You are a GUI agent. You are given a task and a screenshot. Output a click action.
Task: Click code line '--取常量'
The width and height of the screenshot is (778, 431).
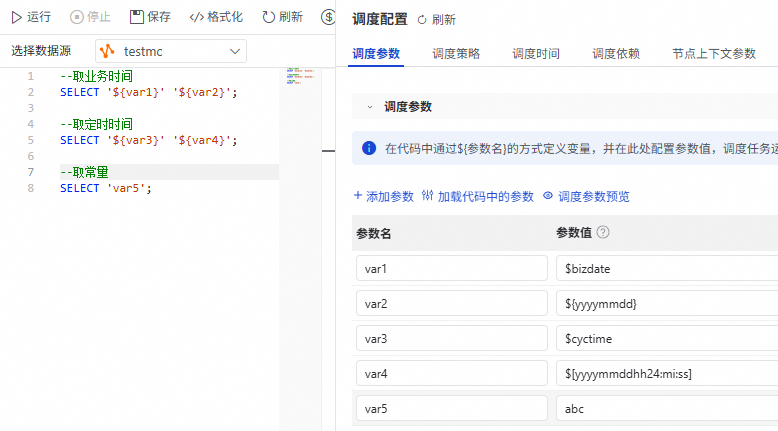[84, 172]
